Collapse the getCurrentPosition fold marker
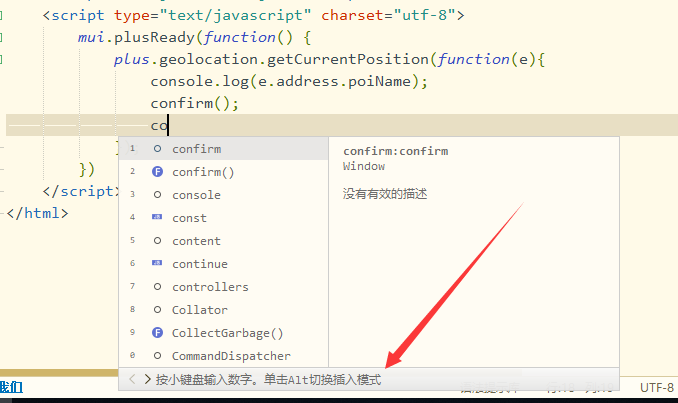The image size is (678, 403). 1,59
